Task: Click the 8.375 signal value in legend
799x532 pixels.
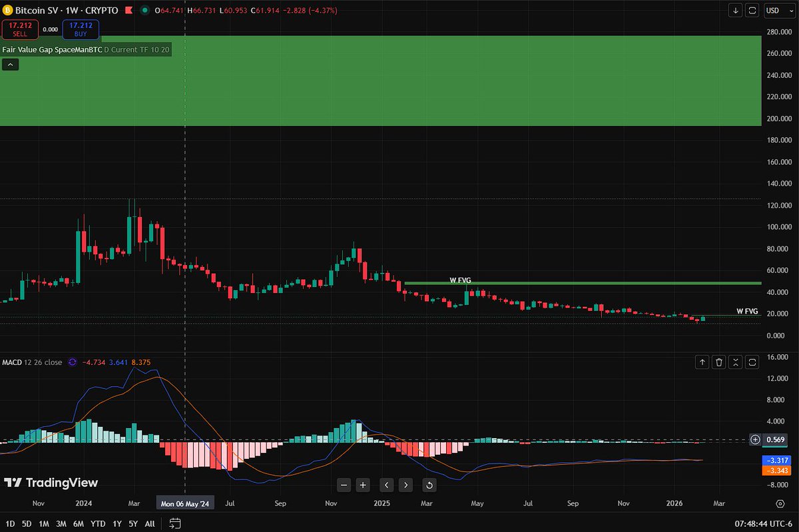Action: [x=141, y=363]
